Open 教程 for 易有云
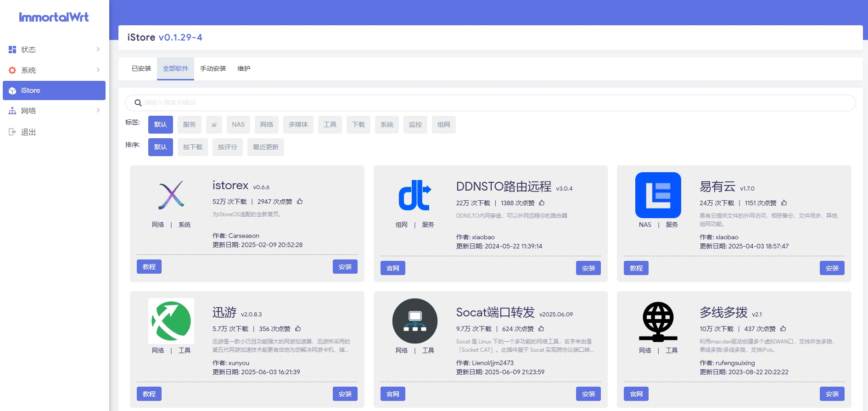868x411 pixels. coord(636,268)
